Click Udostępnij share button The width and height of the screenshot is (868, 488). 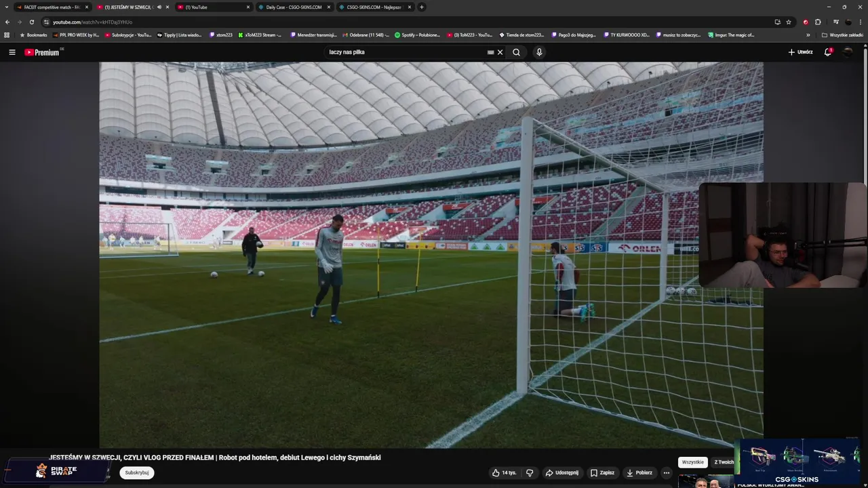tap(562, 472)
